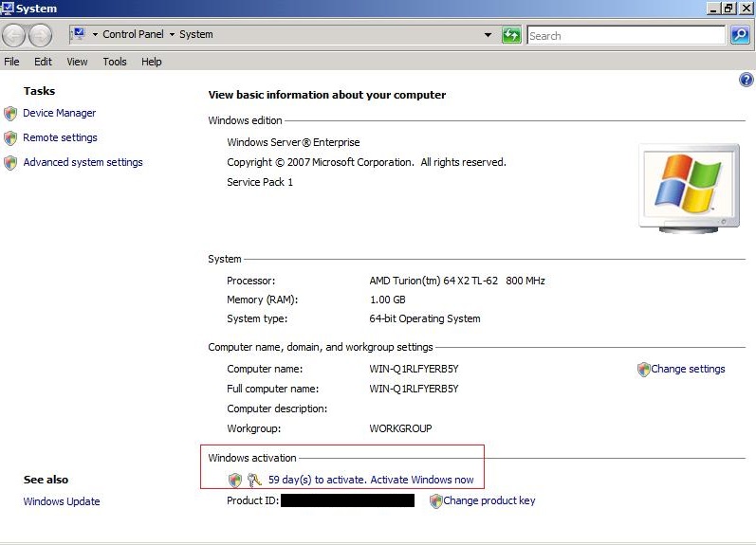Screen dimensions: 756x545
Task: Click the Back navigation arrow button
Action: (x=14, y=36)
